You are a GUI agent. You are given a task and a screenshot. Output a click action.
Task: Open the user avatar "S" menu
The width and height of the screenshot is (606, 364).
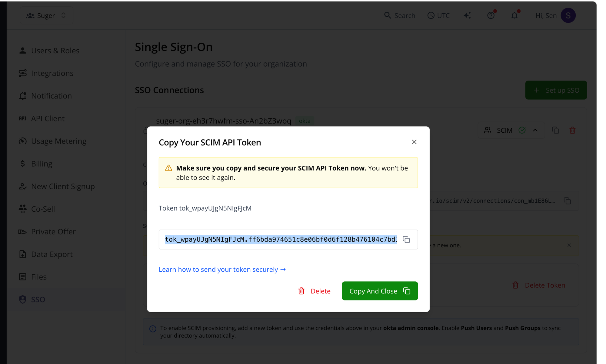click(x=568, y=15)
